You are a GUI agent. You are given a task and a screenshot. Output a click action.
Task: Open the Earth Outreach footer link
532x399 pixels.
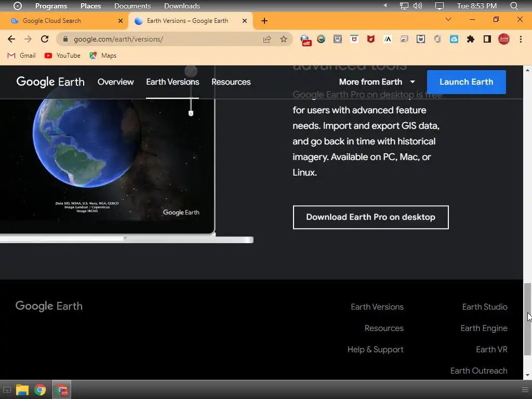coord(478,370)
